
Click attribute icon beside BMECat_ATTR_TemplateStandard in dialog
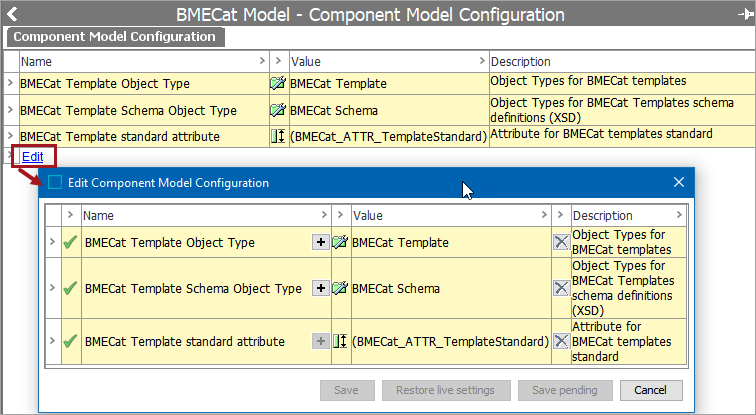pyautogui.click(x=340, y=341)
